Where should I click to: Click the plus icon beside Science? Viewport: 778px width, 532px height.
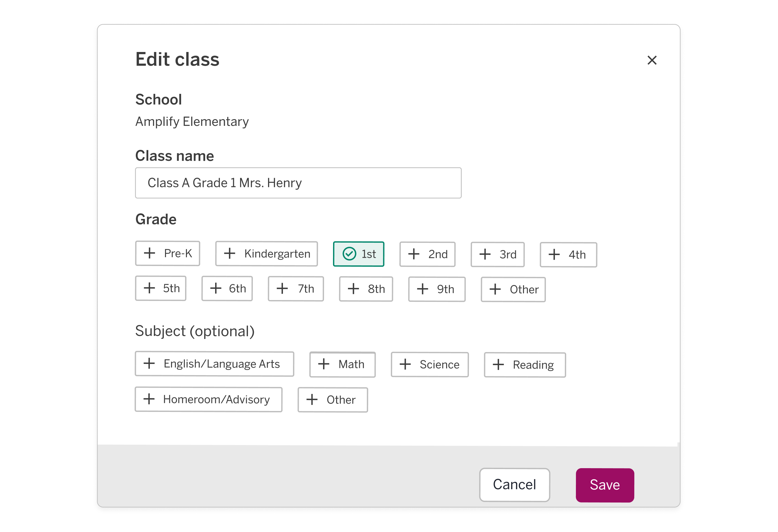click(x=405, y=364)
